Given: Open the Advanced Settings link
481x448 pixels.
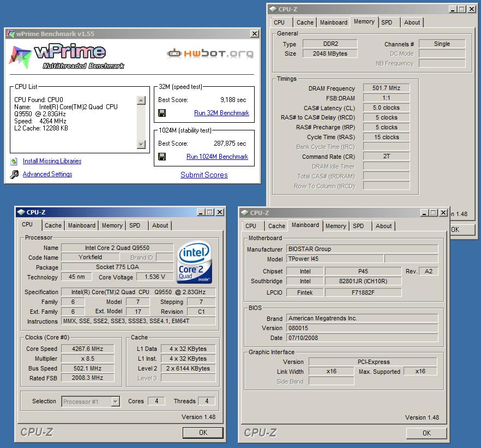Looking at the screenshot, I should tap(47, 174).
